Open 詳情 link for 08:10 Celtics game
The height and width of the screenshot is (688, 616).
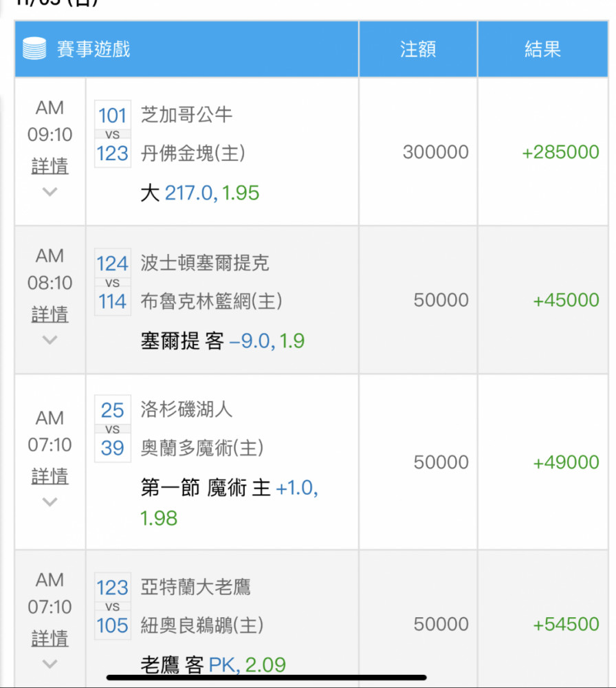click(50, 314)
